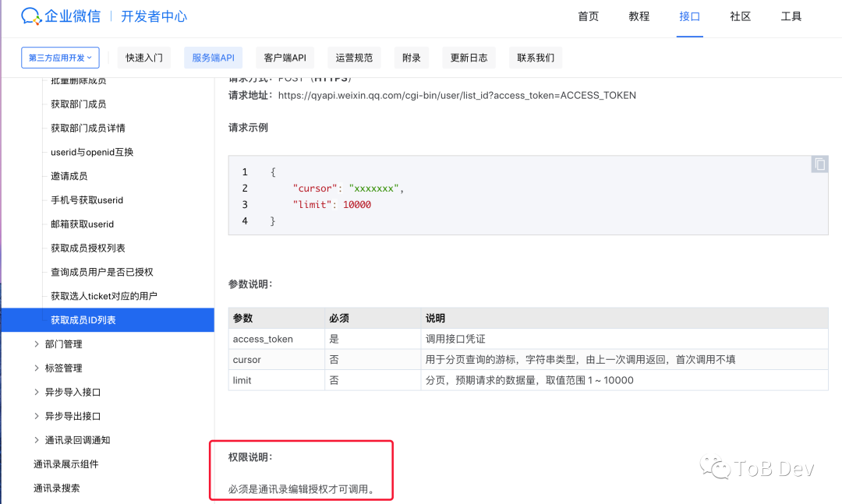
Task: Click the 快速入门 button
Action: point(143,57)
